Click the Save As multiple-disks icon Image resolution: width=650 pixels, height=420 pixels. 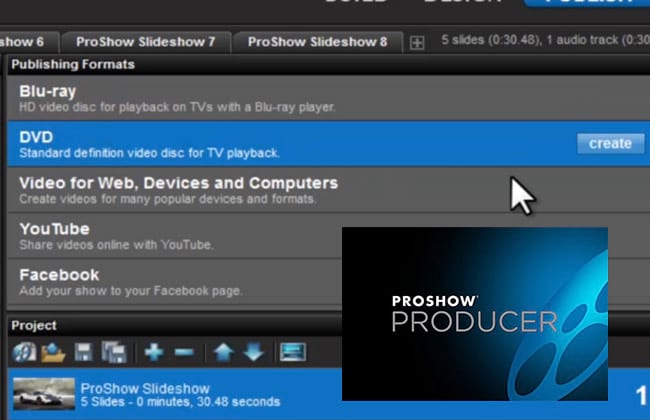(x=114, y=352)
